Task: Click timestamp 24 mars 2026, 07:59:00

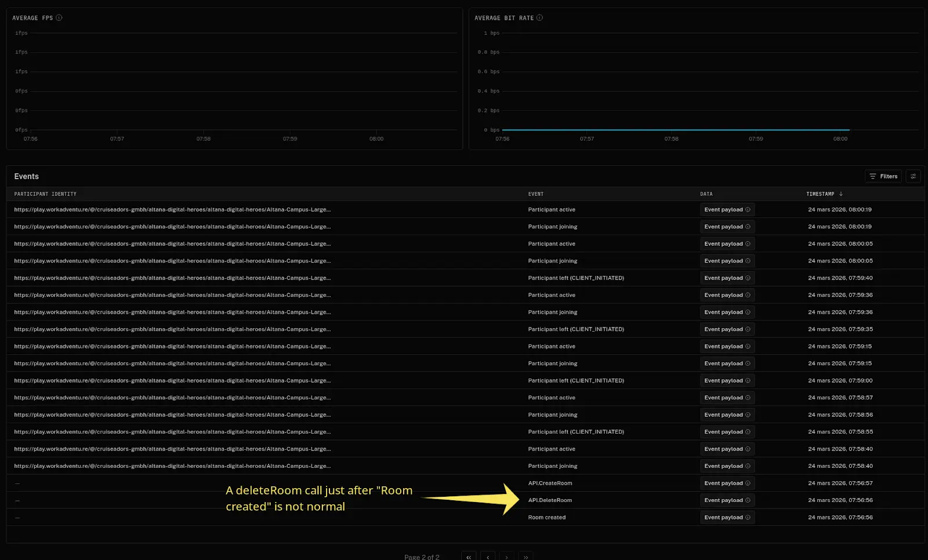Action: point(840,381)
